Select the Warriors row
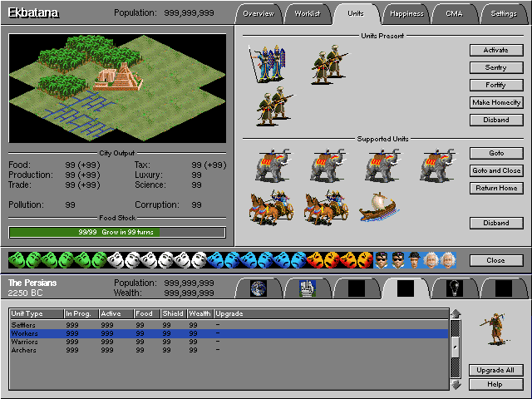Image resolution: width=532 pixels, height=399 pixels. tap(229, 342)
